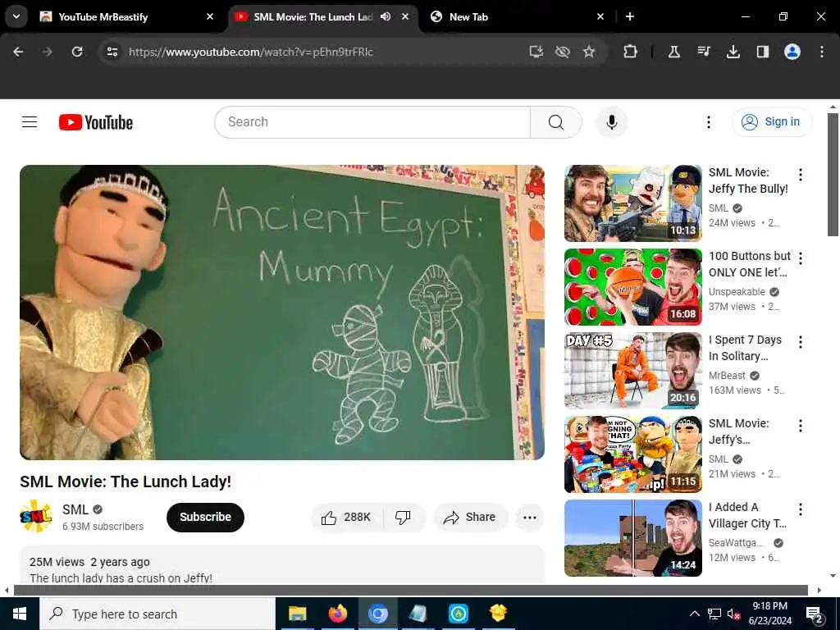Click the crossed-eye tracking protection icon
Screen dimensions: 840x630
pyautogui.click(x=563, y=52)
